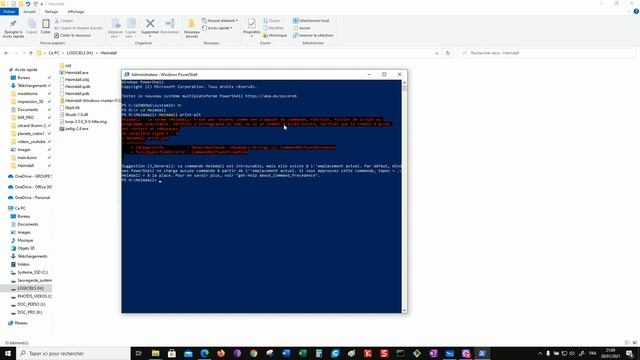640x360 pixels.
Task: Show hidden system tray icons chevron
Action: pyautogui.click(x=540, y=353)
